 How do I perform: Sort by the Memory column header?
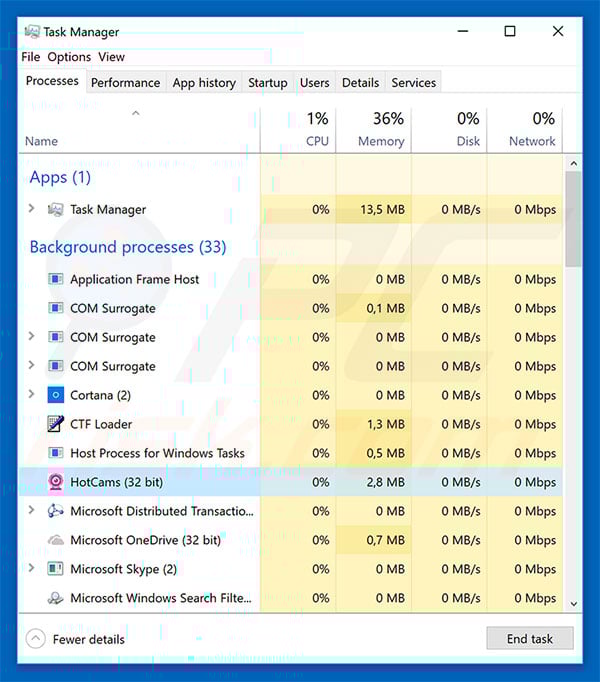click(x=374, y=130)
